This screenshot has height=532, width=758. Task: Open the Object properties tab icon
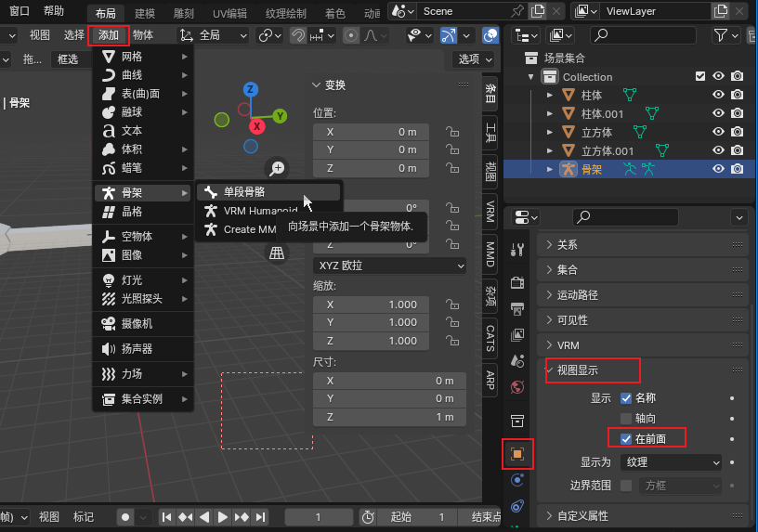[x=517, y=454]
